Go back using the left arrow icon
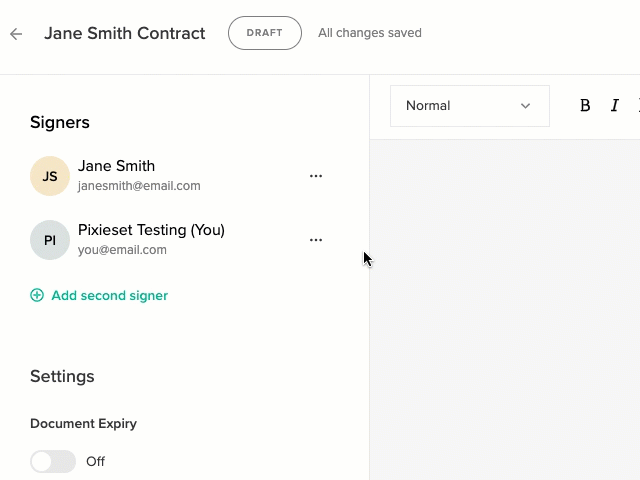The width and height of the screenshot is (640, 480). point(16,34)
